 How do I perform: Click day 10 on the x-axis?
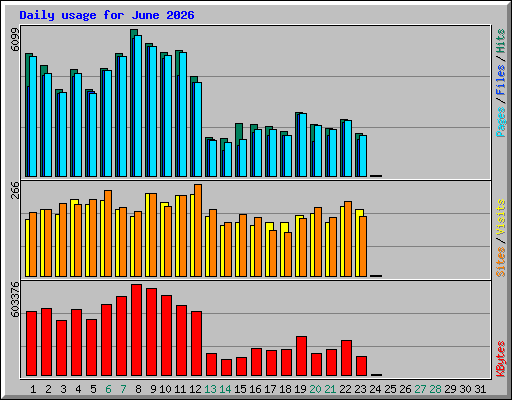[165, 389]
